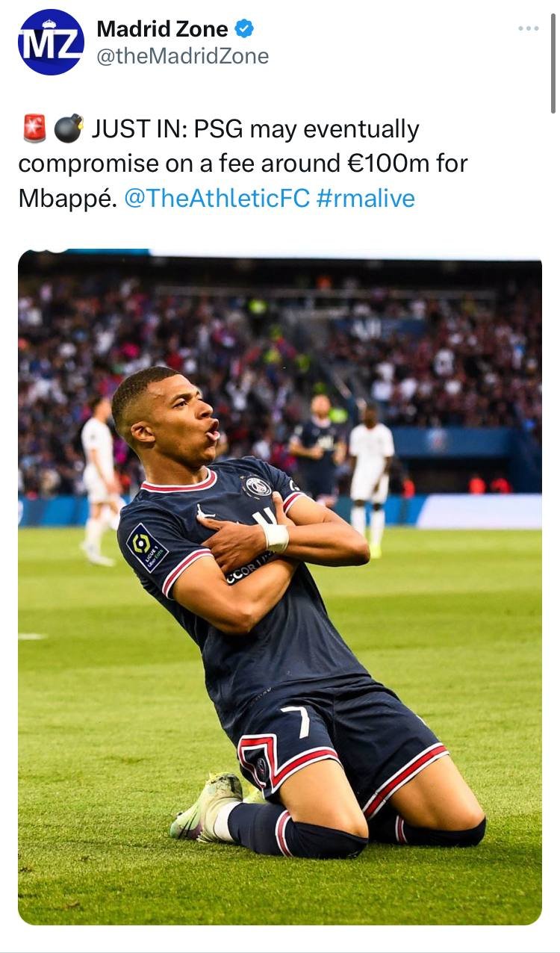Click the Ligue 1 sleeve badge

147,547
